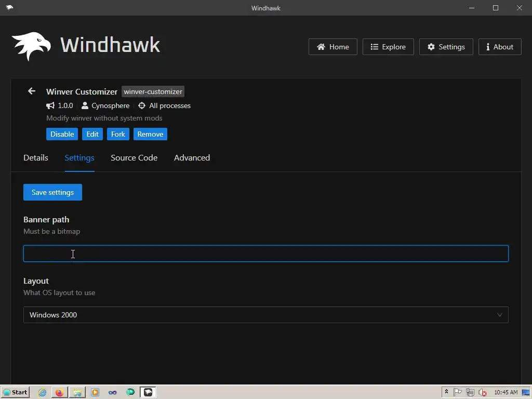Click the What OS layout to use hint
This screenshot has height=399, width=532.
[59, 292]
